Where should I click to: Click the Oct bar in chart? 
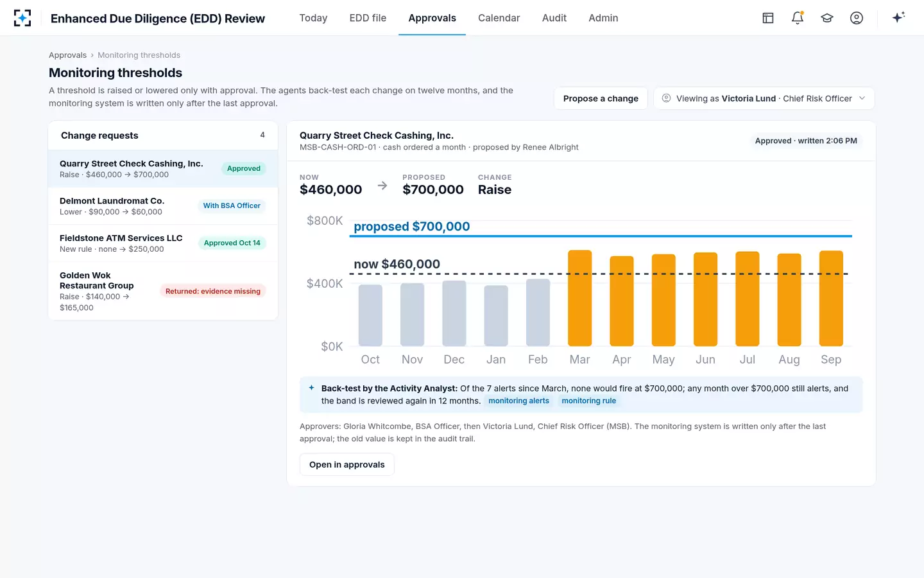coord(370,315)
